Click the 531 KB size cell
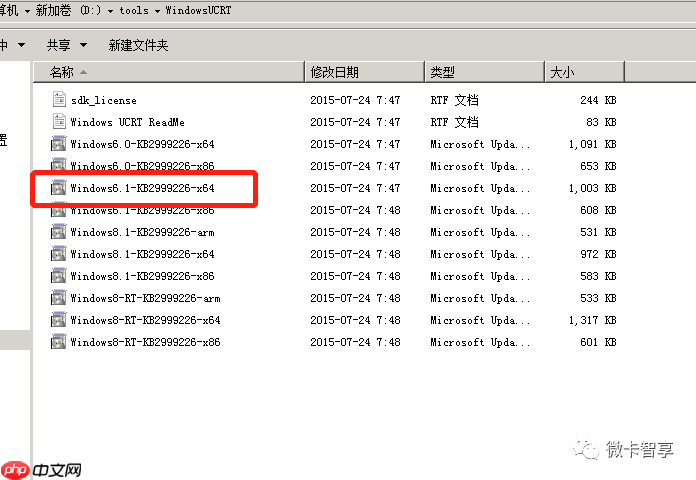Image resolution: width=696 pixels, height=480 pixels. (598, 232)
